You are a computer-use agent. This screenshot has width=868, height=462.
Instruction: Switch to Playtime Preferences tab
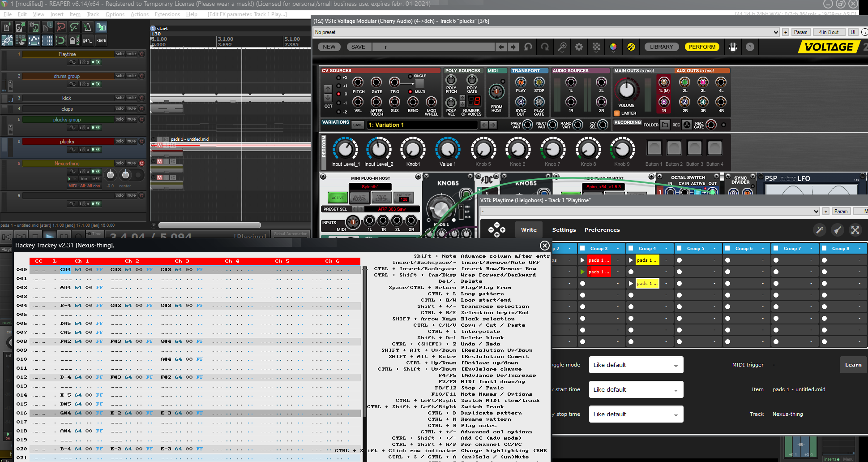602,230
